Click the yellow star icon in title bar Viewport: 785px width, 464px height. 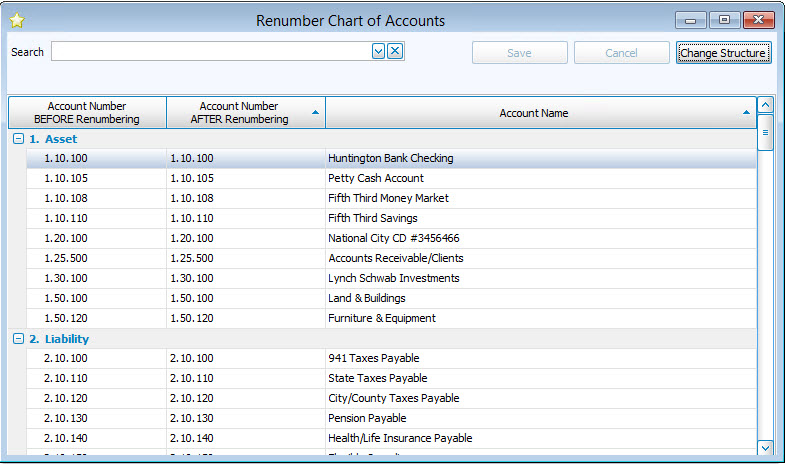click(17, 20)
